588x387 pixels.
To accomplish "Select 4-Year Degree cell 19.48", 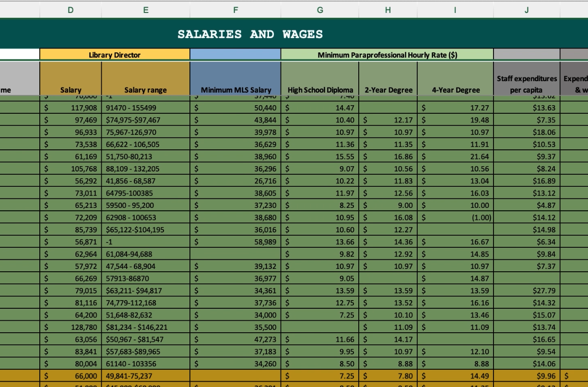I will click(x=455, y=120).
